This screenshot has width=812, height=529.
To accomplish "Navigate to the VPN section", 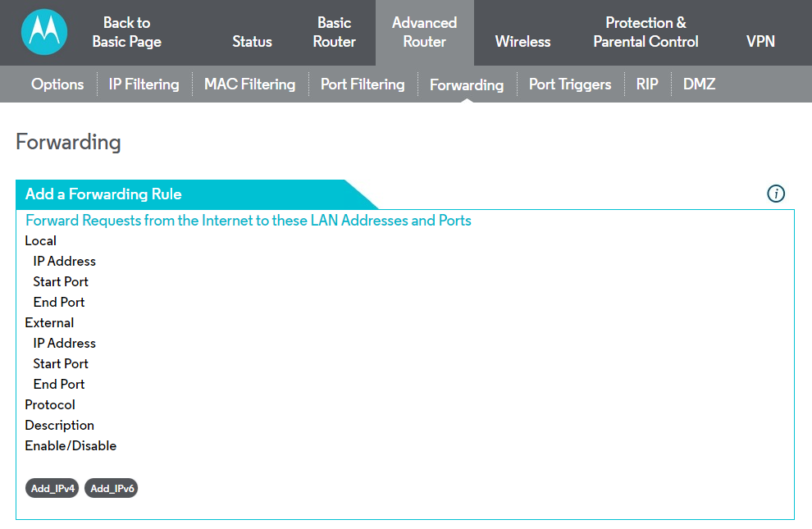I will click(760, 42).
